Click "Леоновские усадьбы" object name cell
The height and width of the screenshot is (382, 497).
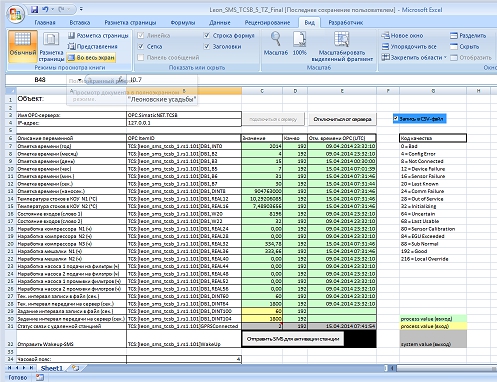tap(184, 99)
